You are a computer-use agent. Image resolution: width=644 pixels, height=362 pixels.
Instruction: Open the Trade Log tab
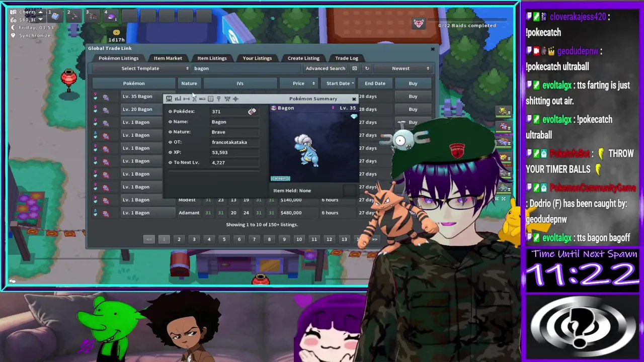pos(347,58)
